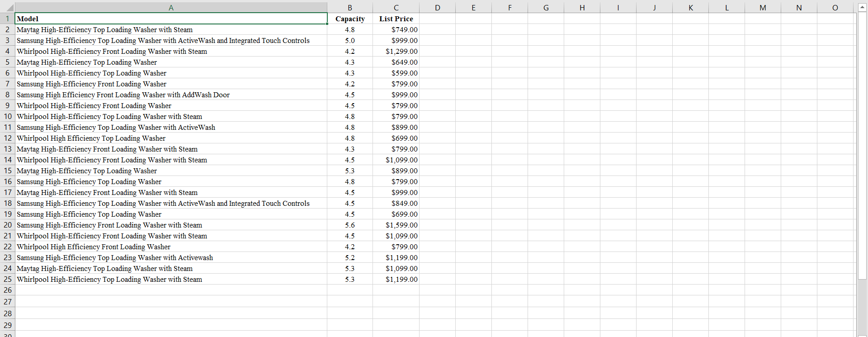The height and width of the screenshot is (337, 868).
Task: Select column A header
Action: tap(171, 8)
